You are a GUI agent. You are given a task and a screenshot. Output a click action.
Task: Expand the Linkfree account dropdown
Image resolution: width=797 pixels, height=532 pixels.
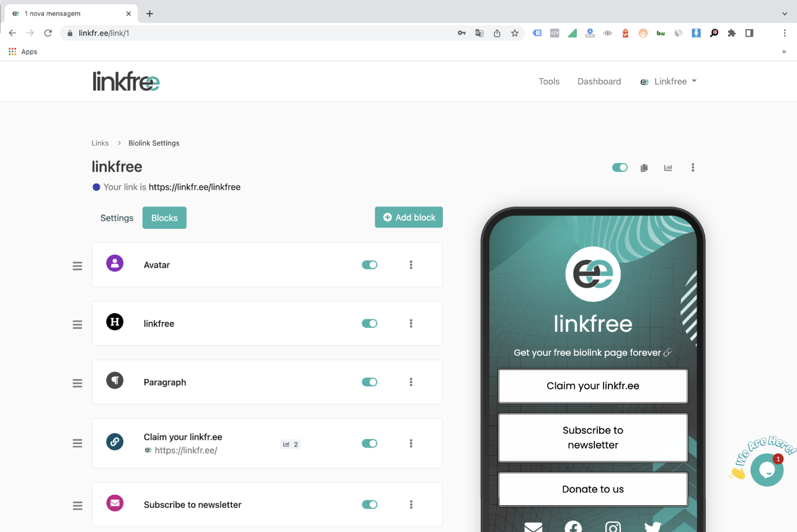point(669,81)
